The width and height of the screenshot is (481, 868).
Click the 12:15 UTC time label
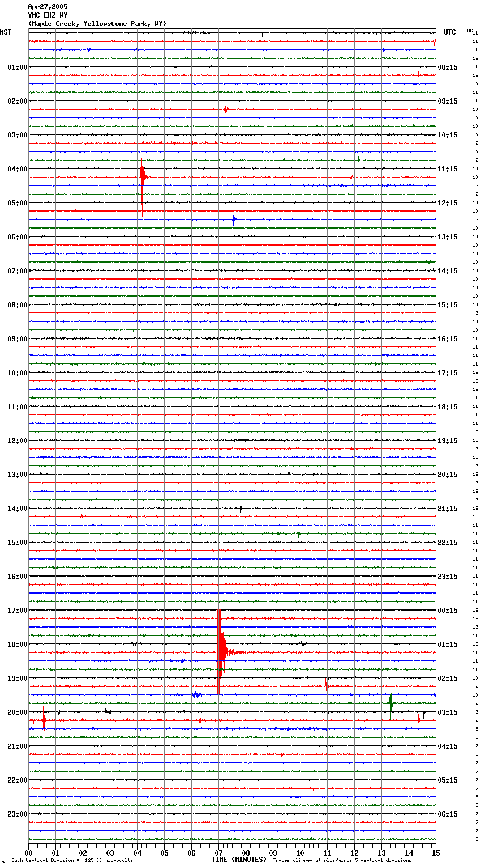[448, 203]
